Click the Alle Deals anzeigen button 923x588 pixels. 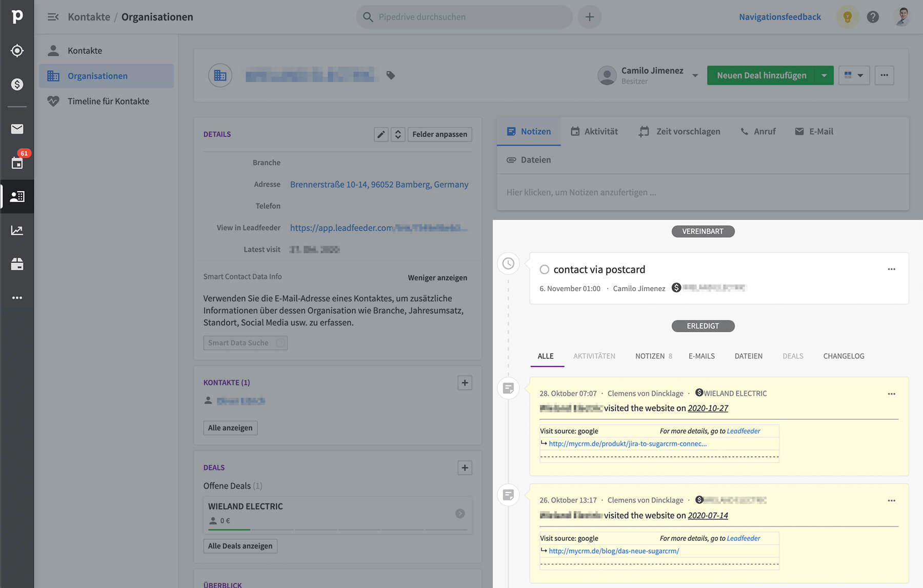(240, 546)
